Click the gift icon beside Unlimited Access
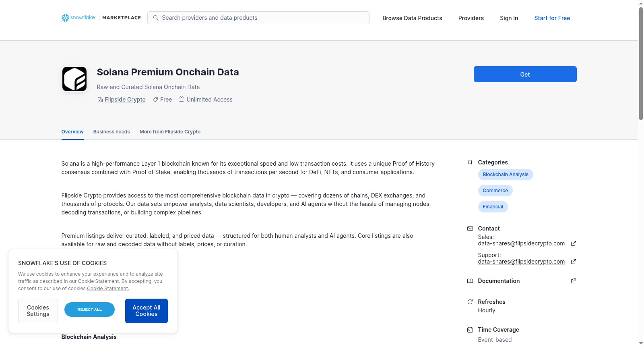644x347 pixels. point(182,99)
